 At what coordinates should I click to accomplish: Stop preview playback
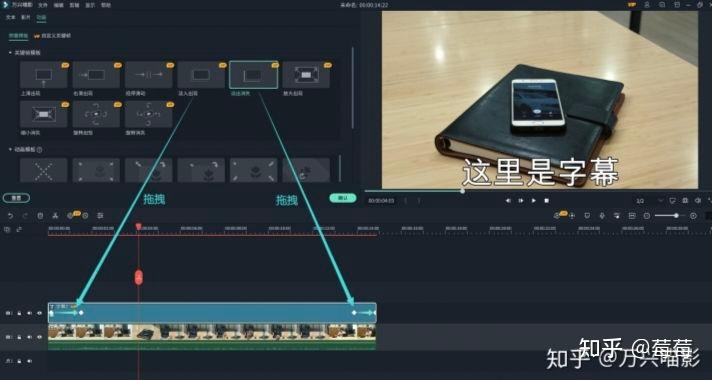pos(547,200)
